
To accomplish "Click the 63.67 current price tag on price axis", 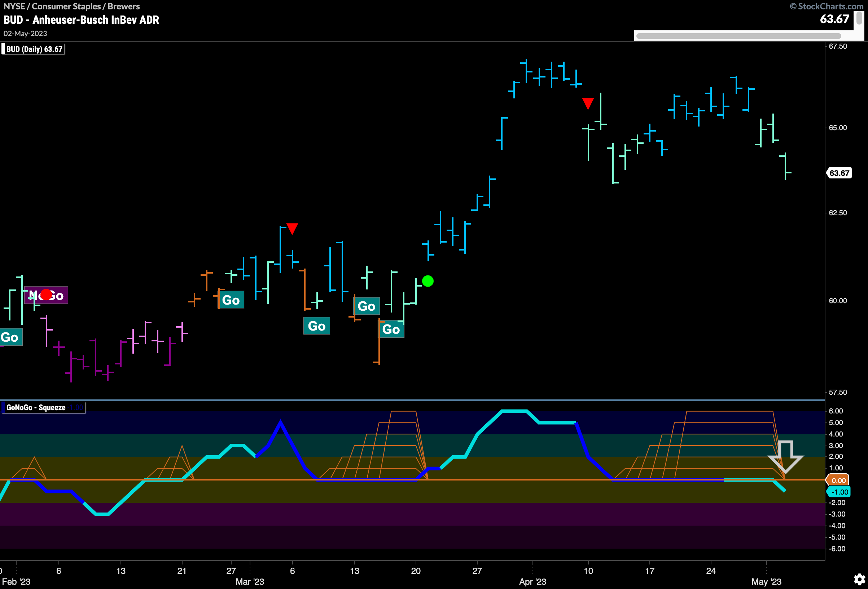I will 839,173.
